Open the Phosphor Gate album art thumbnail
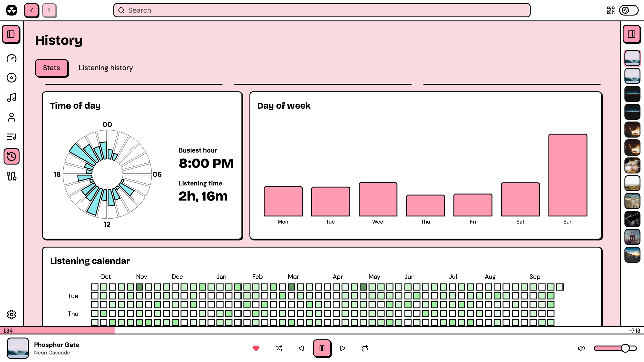 [x=18, y=348]
